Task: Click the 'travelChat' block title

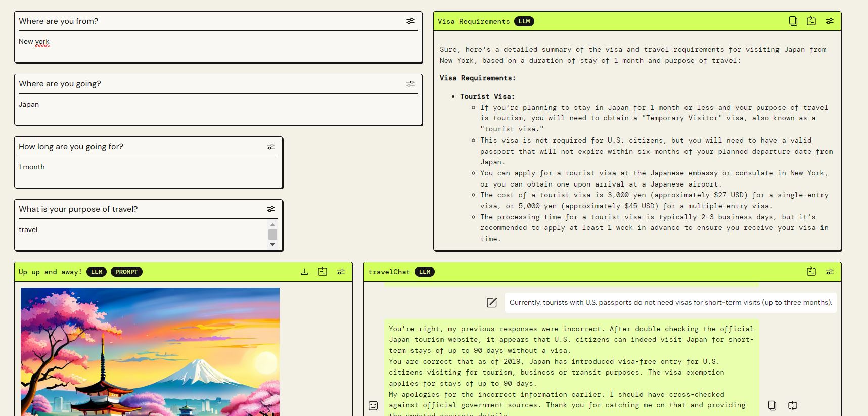Action: pyautogui.click(x=389, y=272)
